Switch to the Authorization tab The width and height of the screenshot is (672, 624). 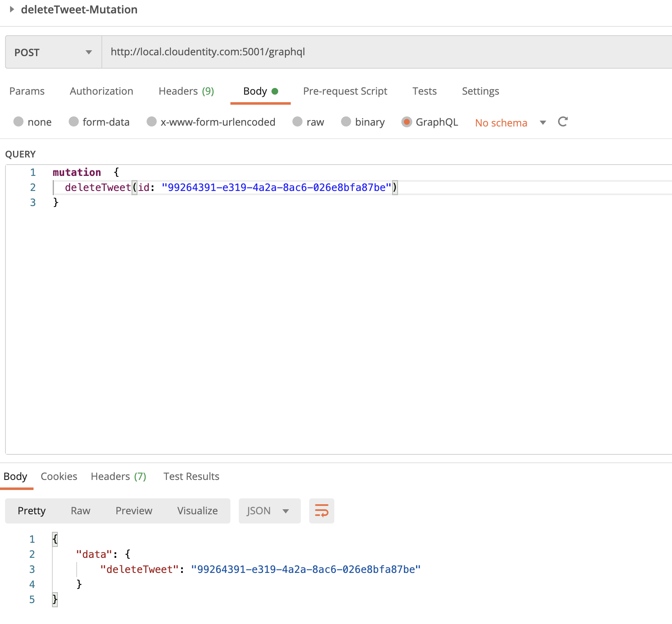pyautogui.click(x=101, y=91)
